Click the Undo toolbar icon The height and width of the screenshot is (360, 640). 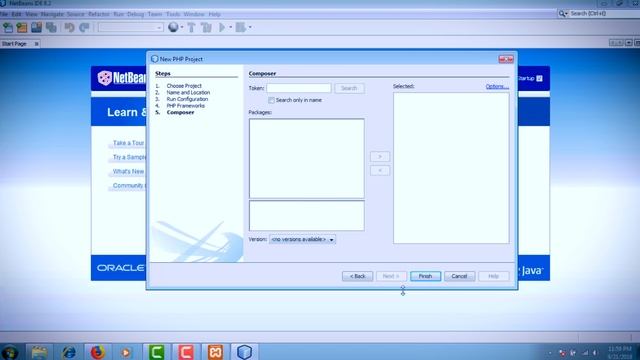click(x=69, y=27)
